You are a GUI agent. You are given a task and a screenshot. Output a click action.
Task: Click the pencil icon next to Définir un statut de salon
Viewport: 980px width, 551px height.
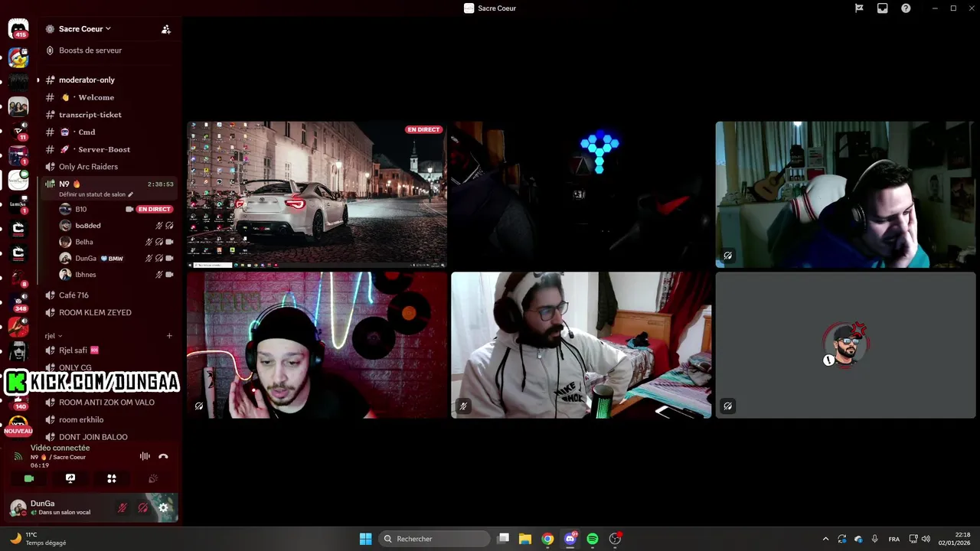pos(130,194)
